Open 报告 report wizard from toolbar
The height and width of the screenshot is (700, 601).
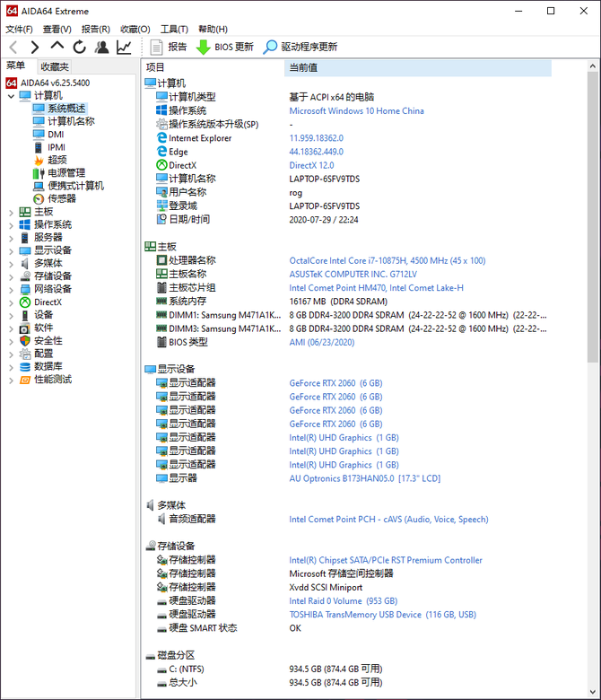[168, 47]
